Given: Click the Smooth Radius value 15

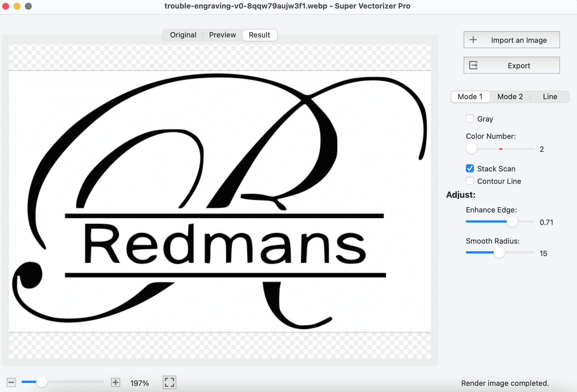Looking at the screenshot, I should [543, 253].
